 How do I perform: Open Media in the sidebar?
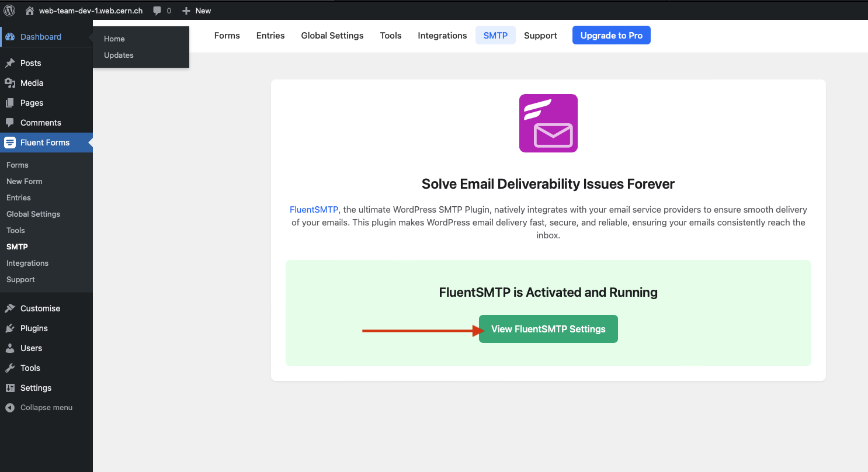(46, 83)
